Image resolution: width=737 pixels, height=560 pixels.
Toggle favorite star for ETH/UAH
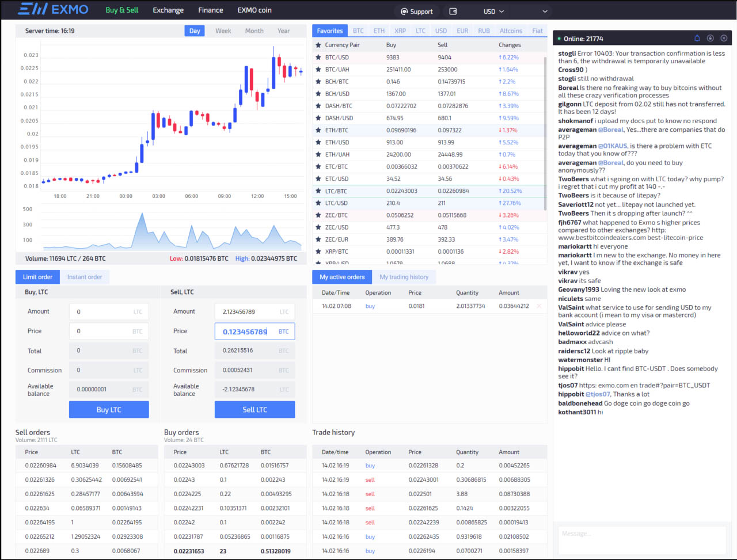coord(318,154)
